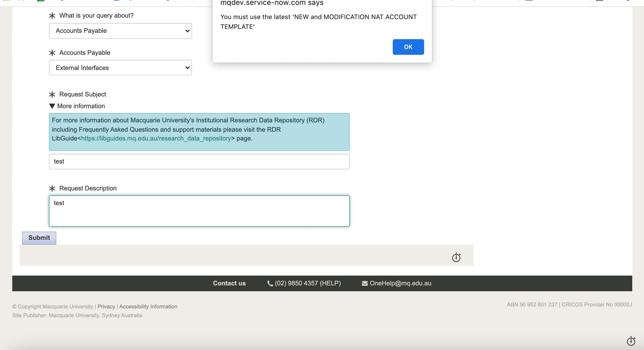Focus the Request Subject text field
Screen dimensions: 644x350
point(199,161)
